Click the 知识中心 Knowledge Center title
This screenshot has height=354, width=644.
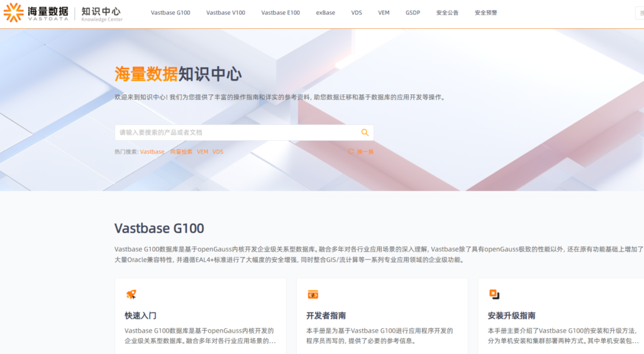[101, 14]
